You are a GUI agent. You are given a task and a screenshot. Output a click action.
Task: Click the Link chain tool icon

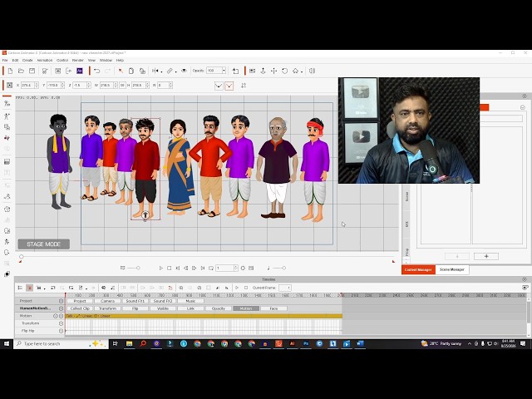[x=170, y=71]
